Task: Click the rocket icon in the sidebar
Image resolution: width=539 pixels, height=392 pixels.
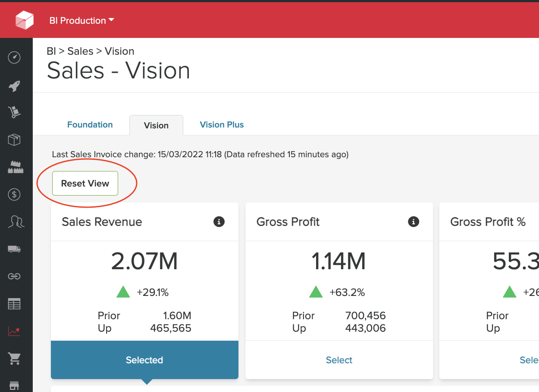Action: point(14,85)
